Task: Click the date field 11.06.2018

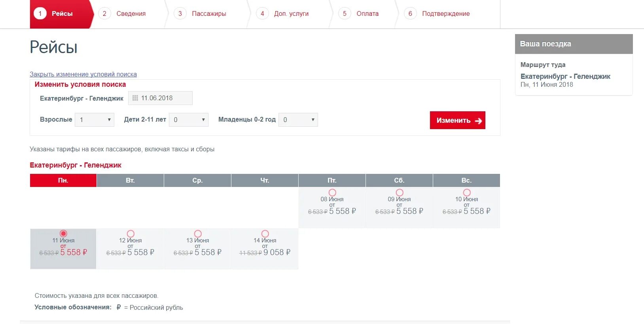Action: (160, 98)
